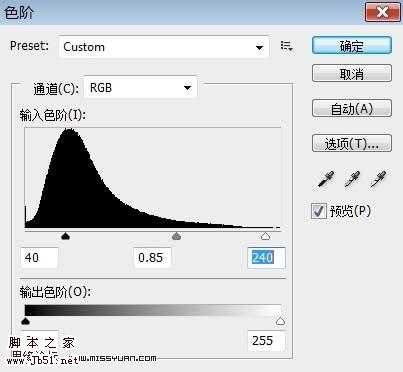
Task: Click the white highlight input slider handle
Action: tap(265, 236)
